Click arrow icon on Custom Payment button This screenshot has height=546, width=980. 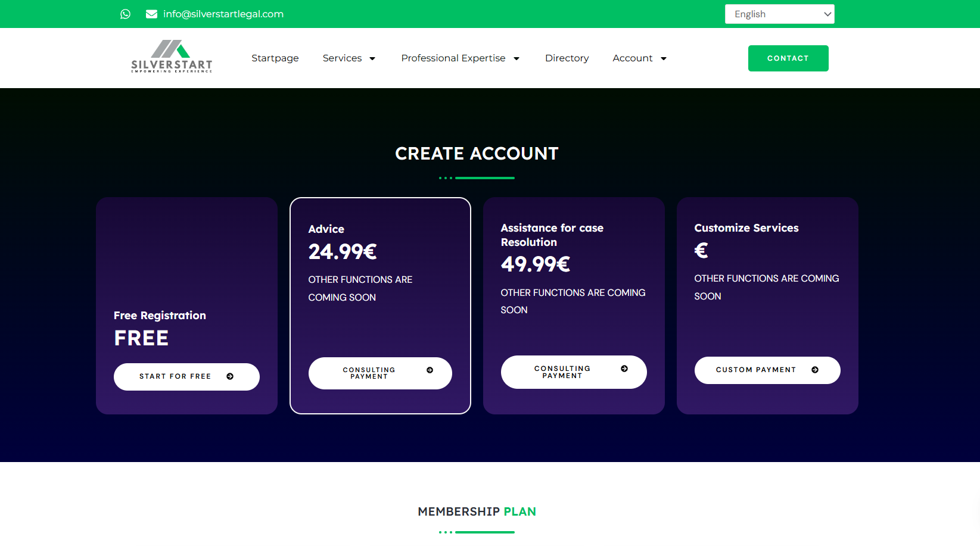pyautogui.click(x=815, y=370)
